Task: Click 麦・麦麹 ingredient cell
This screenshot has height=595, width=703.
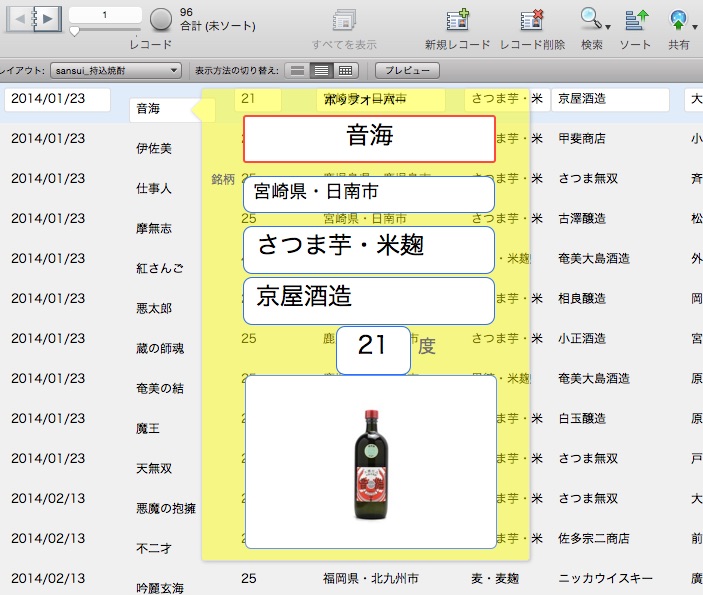Action: coord(495,578)
